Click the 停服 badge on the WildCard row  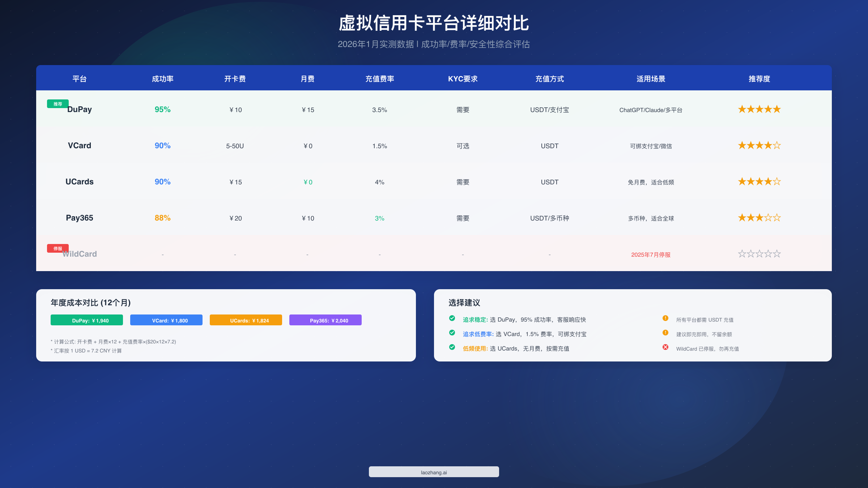pyautogui.click(x=58, y=248)
